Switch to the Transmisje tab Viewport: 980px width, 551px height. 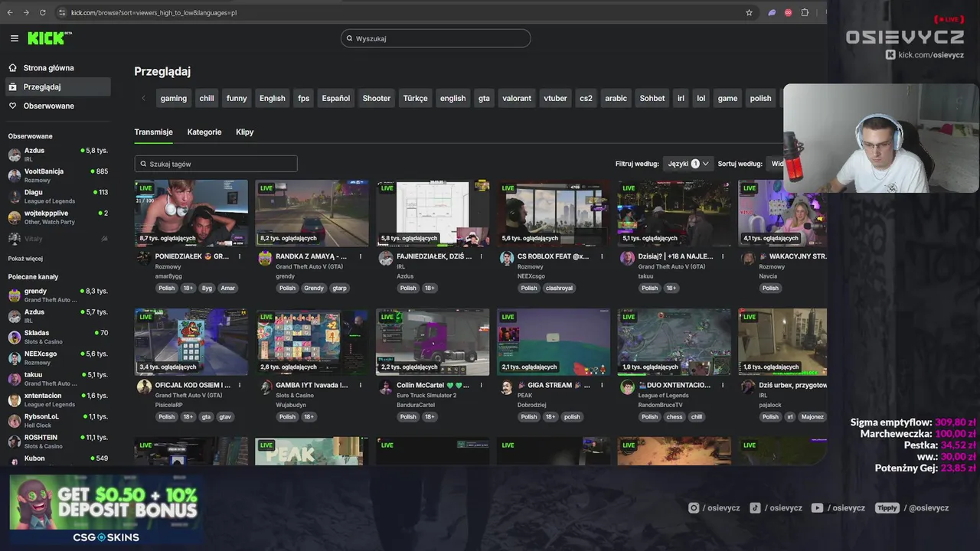click(x=153, y=132)
